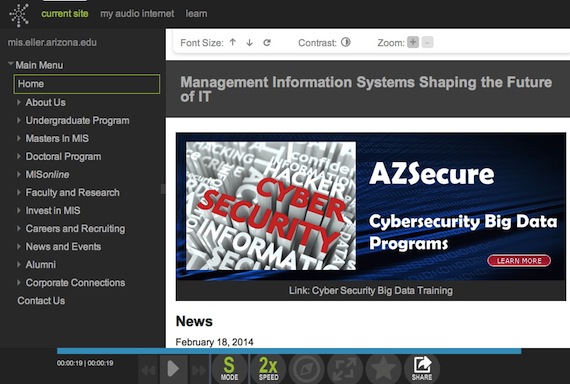Toggle the 2x Speed button

268,368
